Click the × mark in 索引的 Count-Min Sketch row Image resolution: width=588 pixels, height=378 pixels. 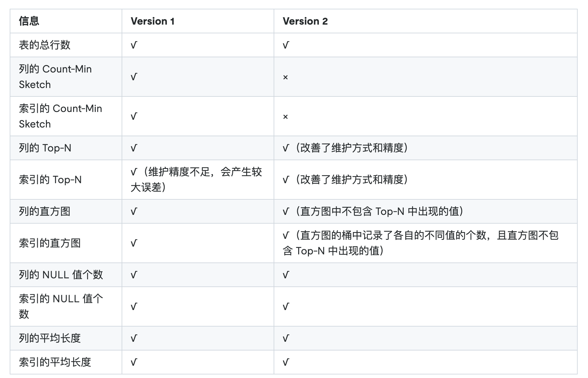(x=285, y=117)
